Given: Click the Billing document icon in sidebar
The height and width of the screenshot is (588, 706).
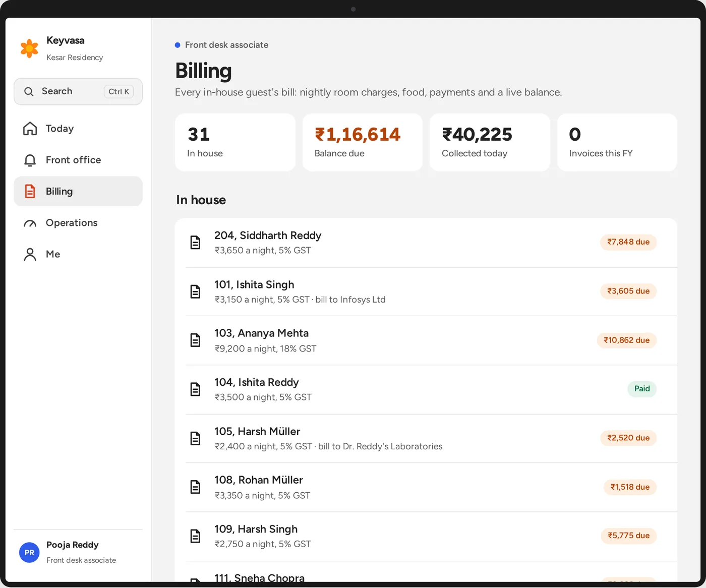Looking at the screenshot, I should [x=30, y=191].
